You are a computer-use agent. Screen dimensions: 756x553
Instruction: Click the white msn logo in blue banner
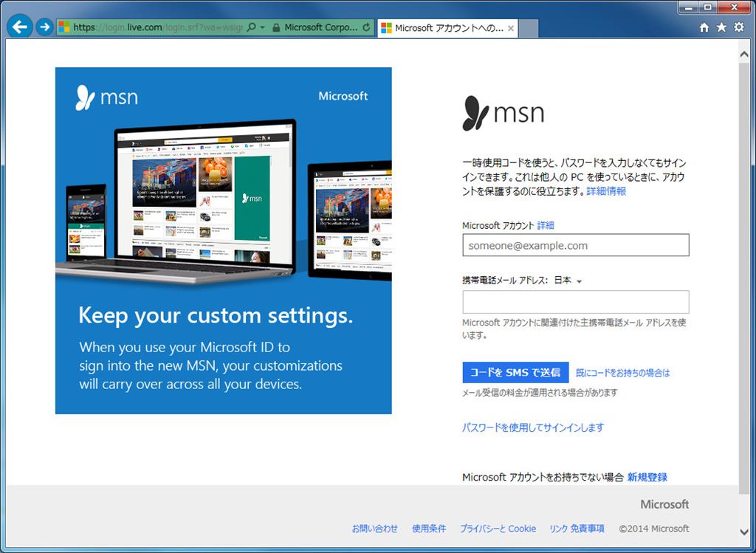click(106, 97)
